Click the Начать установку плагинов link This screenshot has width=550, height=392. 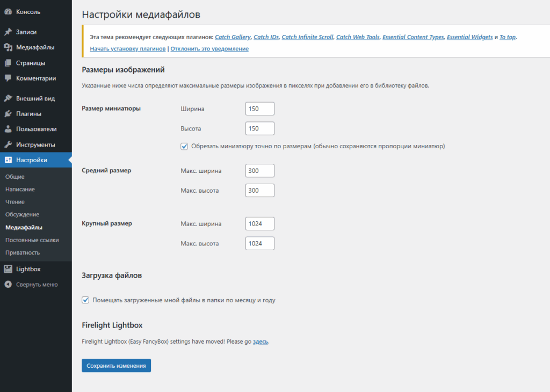(127, 49)
